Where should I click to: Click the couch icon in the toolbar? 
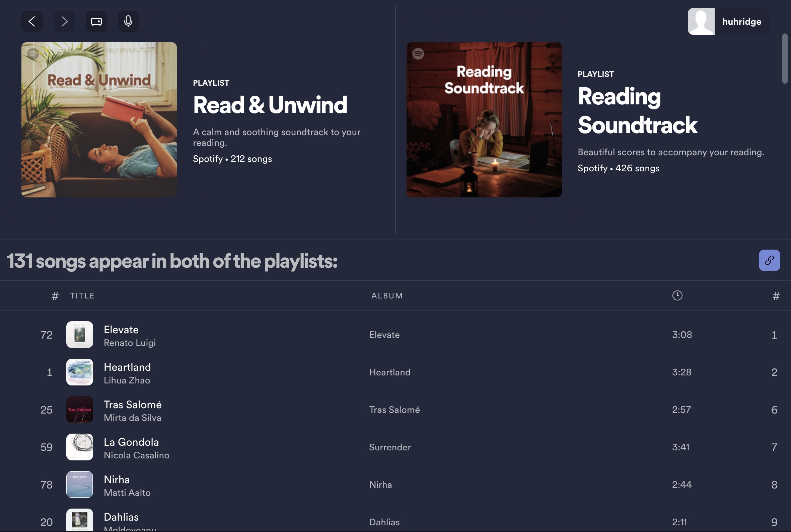96,21
